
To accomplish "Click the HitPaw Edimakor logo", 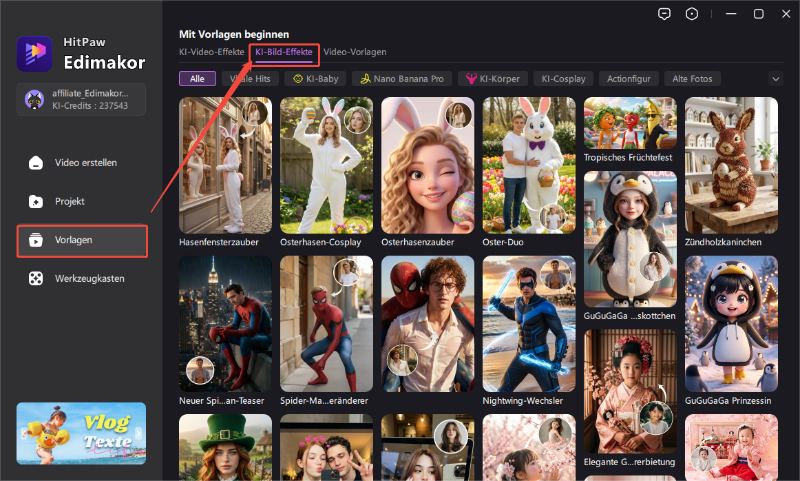I will click(35, 54).
